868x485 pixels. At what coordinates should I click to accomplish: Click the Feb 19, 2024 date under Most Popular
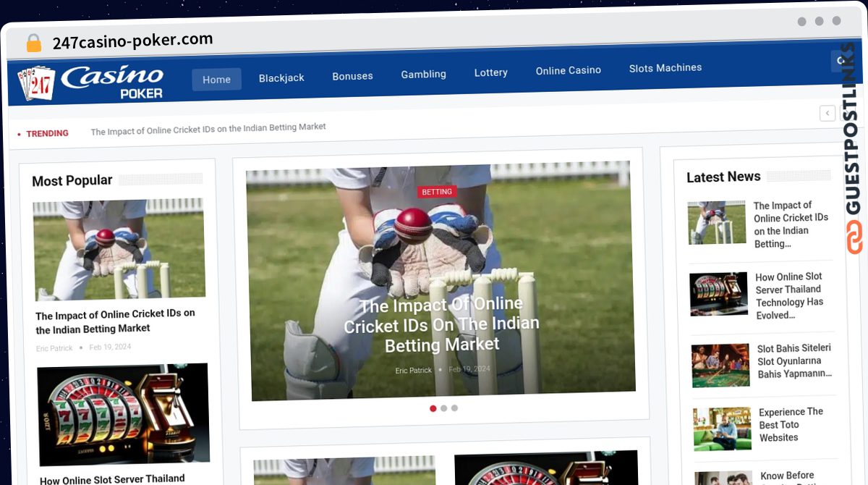pyautogui.click(x=110, y=347)
